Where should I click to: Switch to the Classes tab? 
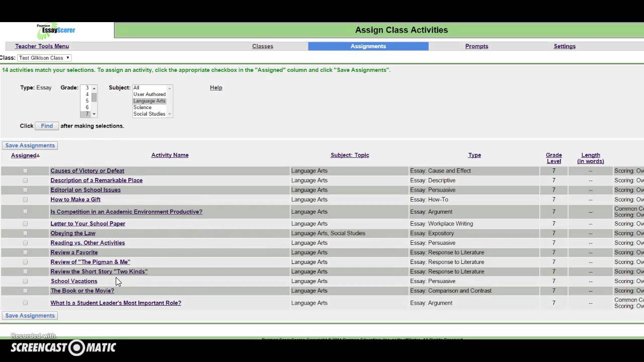[x=263, y=46]
